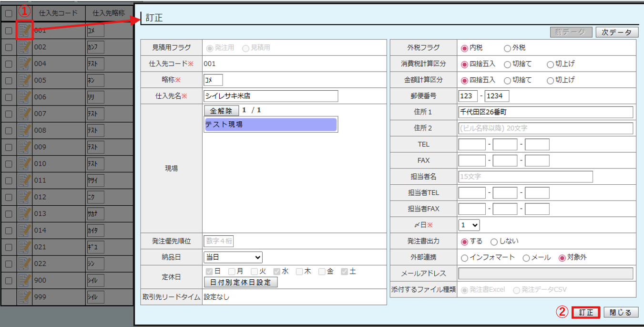Open the edit icon for row 021
The width and height of the screenshot is (644, 327).
(24, 247)
